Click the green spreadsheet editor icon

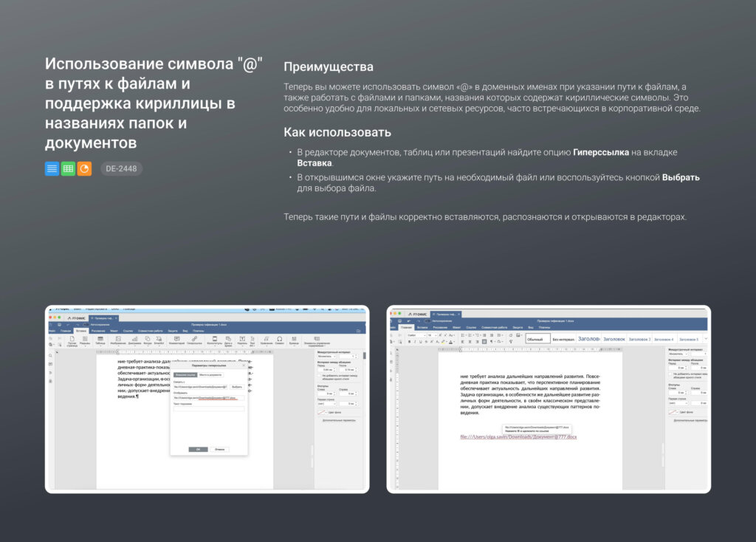[x=68, y=168]
